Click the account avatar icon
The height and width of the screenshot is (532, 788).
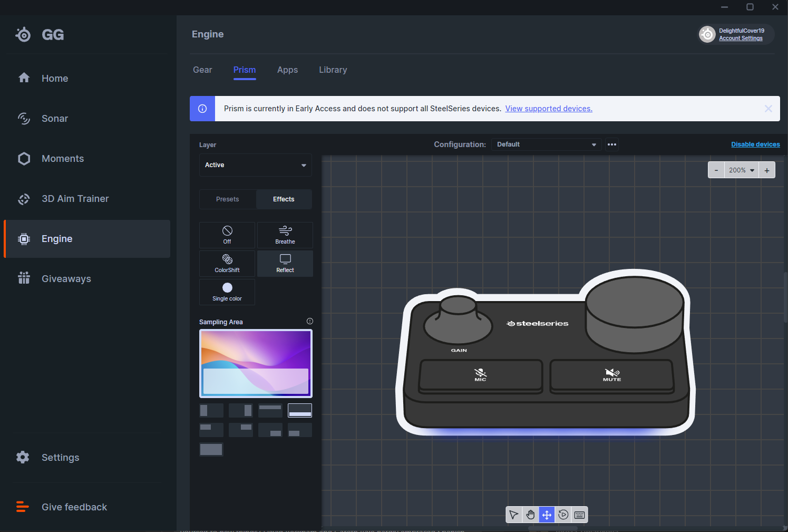pyautogui.click(x=707, y=34)
